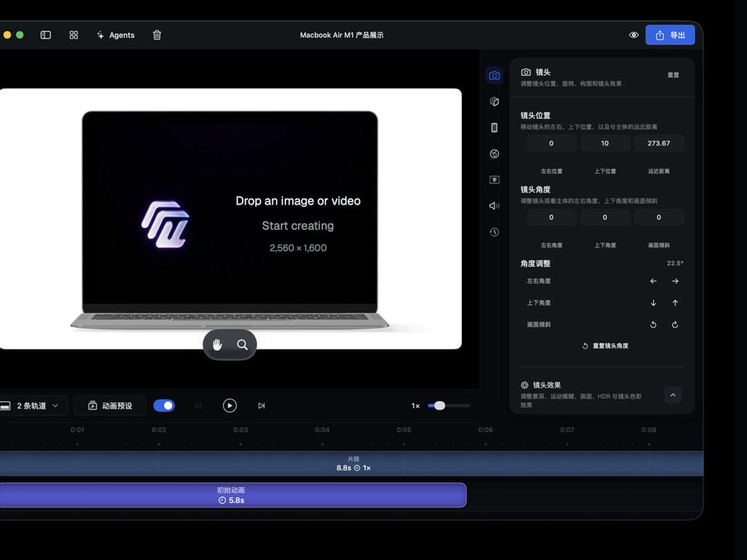Toggle the blue switch next to 动画预设
The width and height of the screenshot is (747, 560).
click(x=164, y=406)
